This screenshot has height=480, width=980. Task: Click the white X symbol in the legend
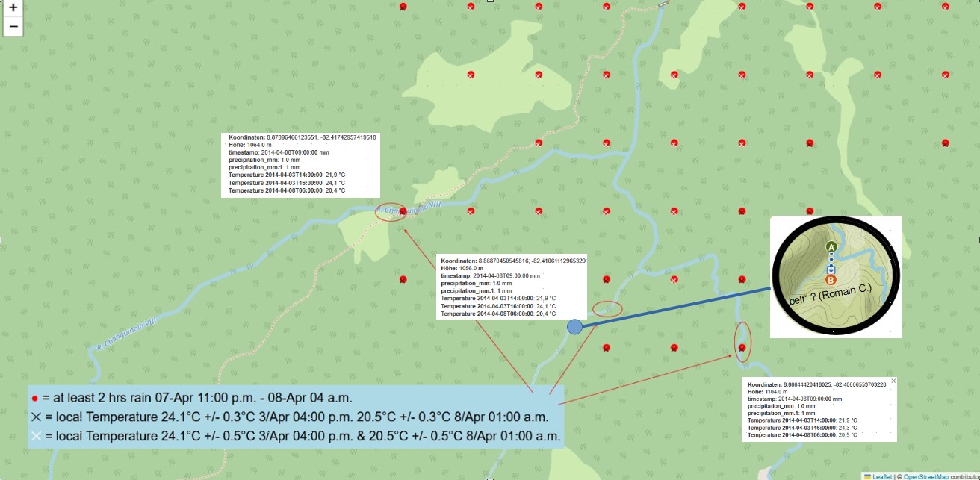point(36,436)
